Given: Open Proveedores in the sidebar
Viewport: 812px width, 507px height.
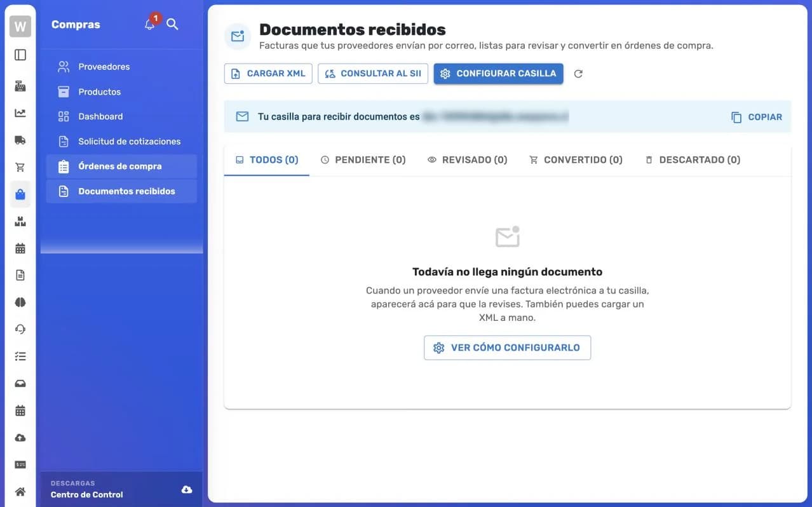Looking at the screenshot, I should [121, 67].
